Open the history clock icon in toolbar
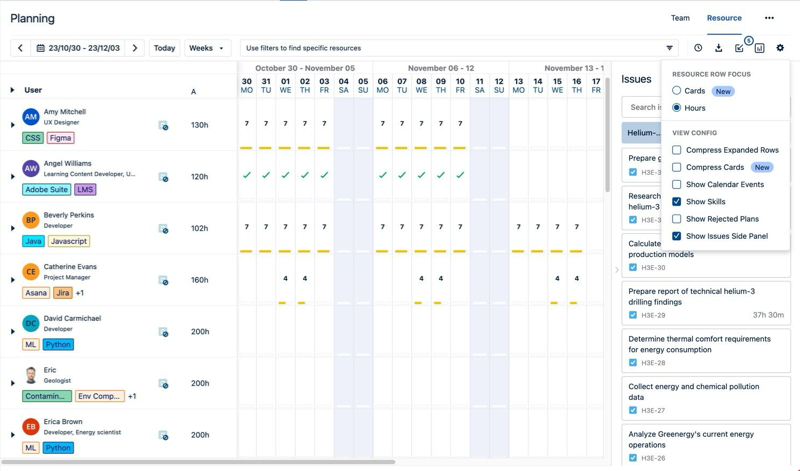Viewport: 800px width, 471px height. (698, 48)
